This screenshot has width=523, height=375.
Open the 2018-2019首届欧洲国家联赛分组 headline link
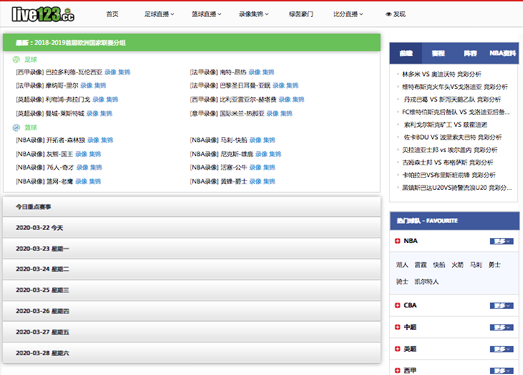click(x=80, y=43)
